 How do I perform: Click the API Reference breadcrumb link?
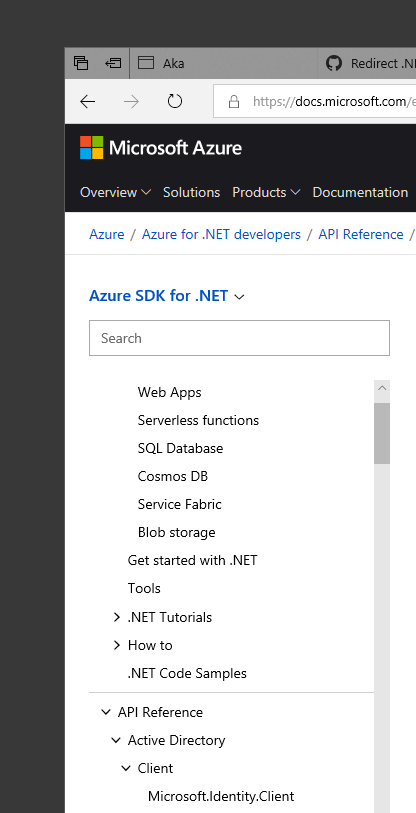361,234
